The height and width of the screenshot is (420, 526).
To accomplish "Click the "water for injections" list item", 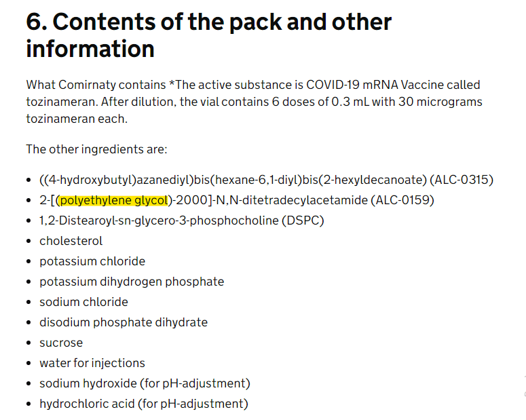I will point(92,363).
